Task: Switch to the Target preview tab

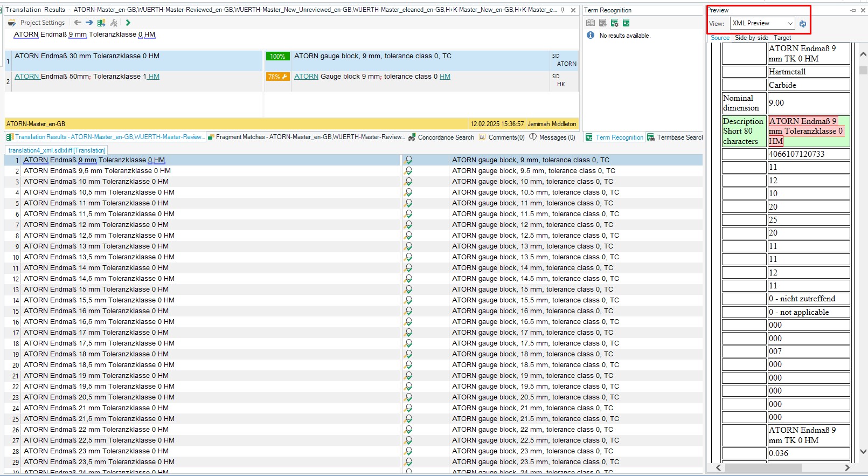Action: click(782, 38)
